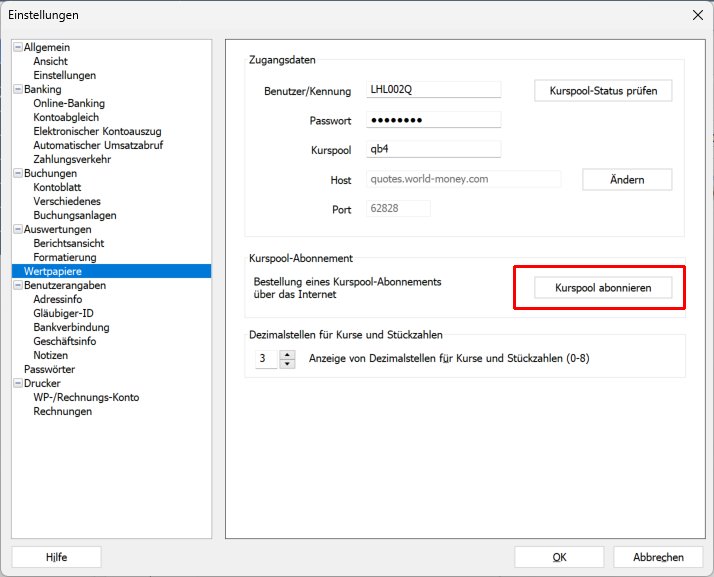This screenshot has height=577, width=714.
Task: Click the Kurspool text field
Action: point(432,150)
